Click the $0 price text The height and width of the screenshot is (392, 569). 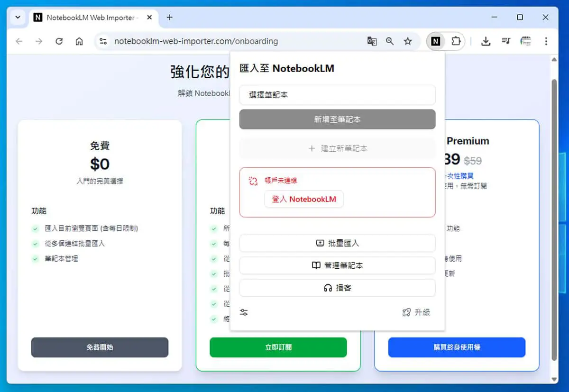(x=100, y=164)
